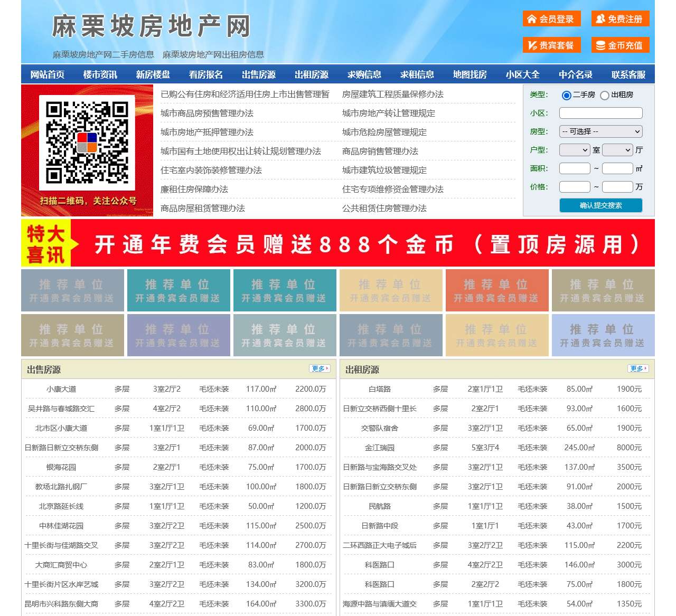Click the arrow icon on 出租房源 更多 link
This screenshot has width=676, height=616.
click(644, 368)
